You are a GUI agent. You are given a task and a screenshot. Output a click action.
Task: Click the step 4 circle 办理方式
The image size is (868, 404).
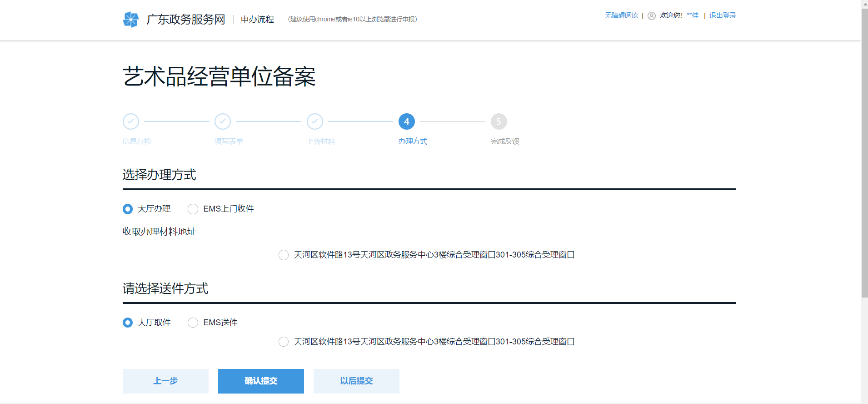[407, 121]
